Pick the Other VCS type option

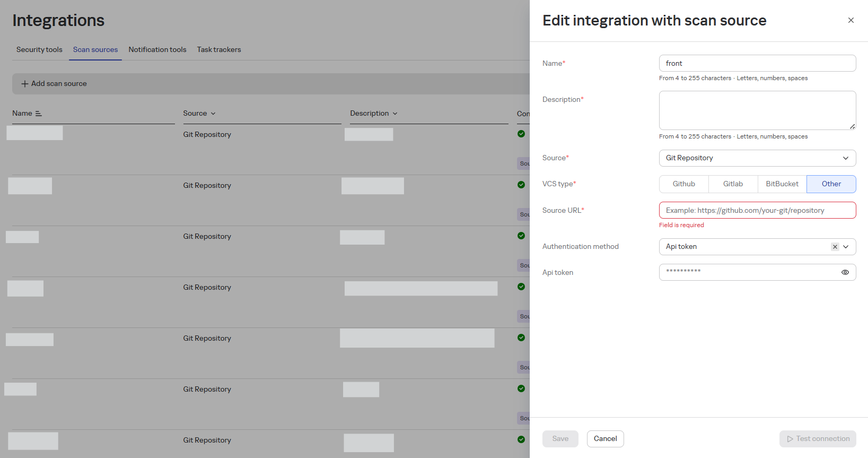(x=831, y=184)
